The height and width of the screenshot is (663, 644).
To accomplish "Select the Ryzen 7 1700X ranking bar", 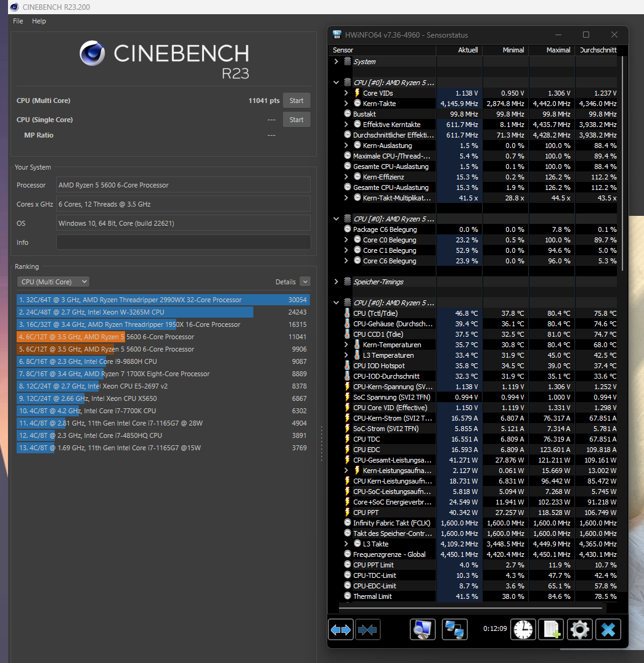I will tap(163, 374).
